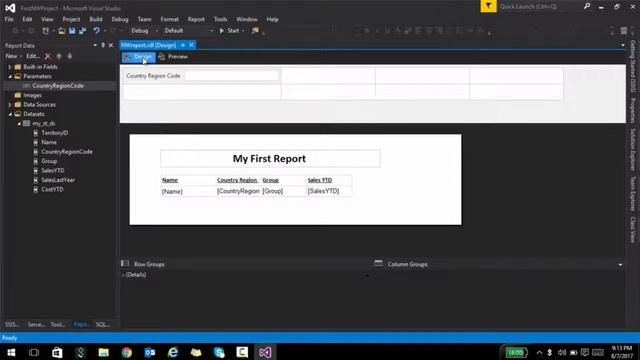Select the Sales YTD header cell
This screenshot has width=640, height=360.
coord(329,180)
